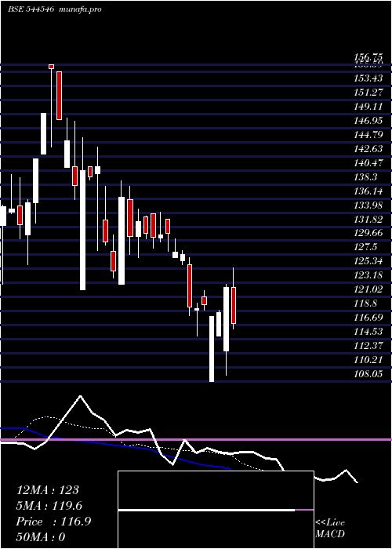
Task: Click the <<Live MACD label
Action: tap(330, 528)
